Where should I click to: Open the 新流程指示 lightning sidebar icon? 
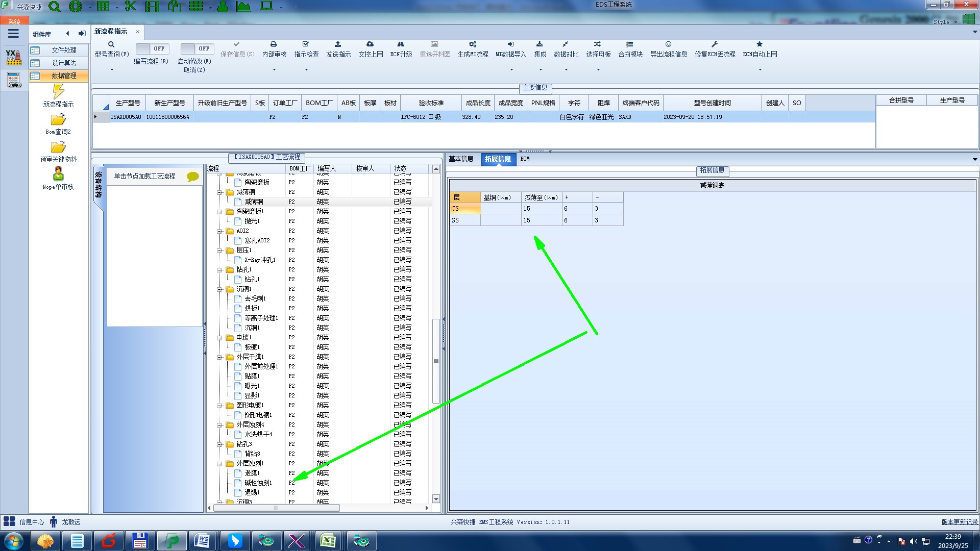click(x=58, y=92)
